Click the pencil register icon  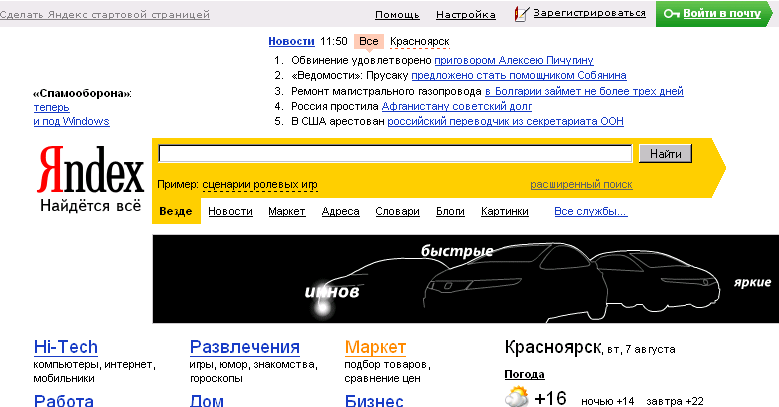[521, 13]
